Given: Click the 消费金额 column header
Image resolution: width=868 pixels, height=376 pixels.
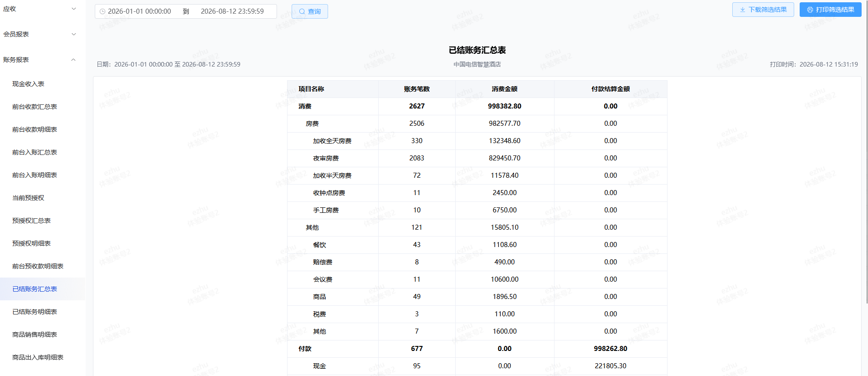Looking at the screenshot, I should (505, 89).
